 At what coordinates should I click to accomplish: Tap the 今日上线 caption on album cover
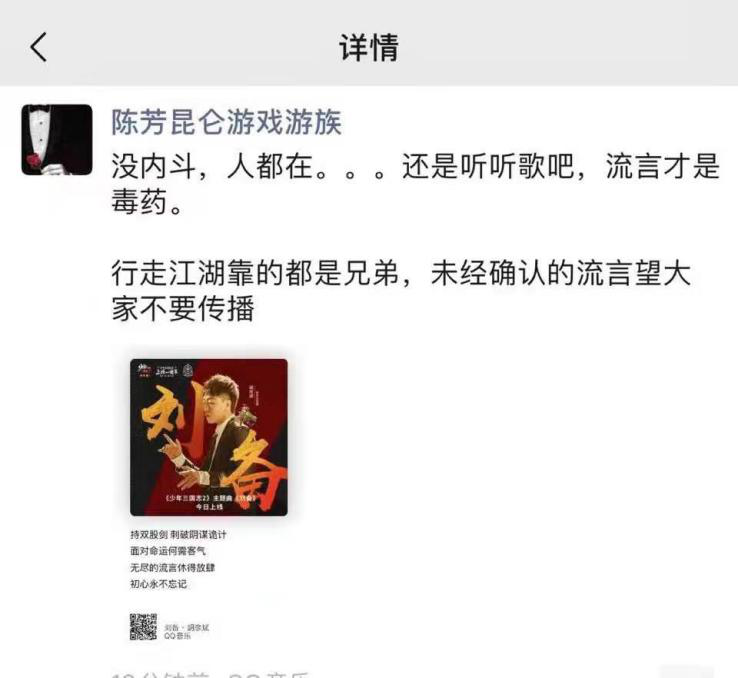pos(209,507)
